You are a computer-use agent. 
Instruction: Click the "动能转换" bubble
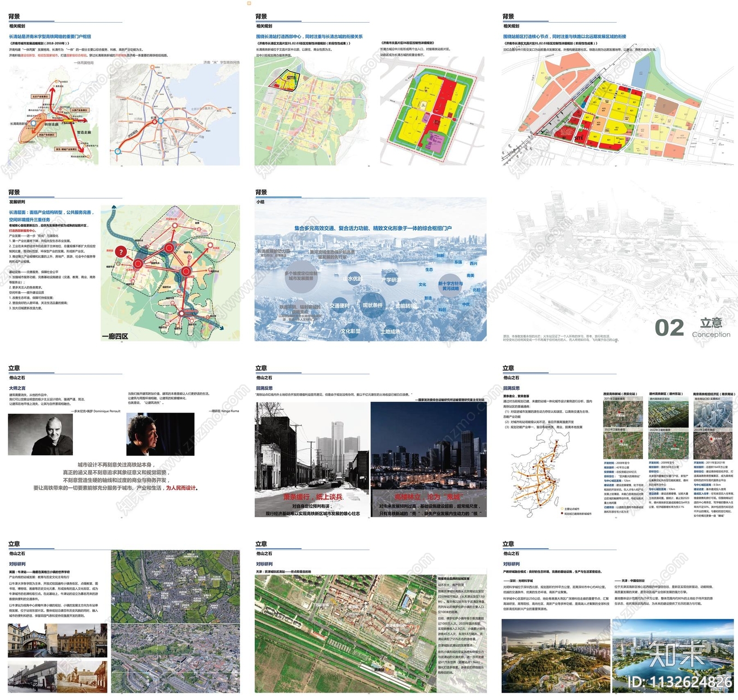point(405,306)
